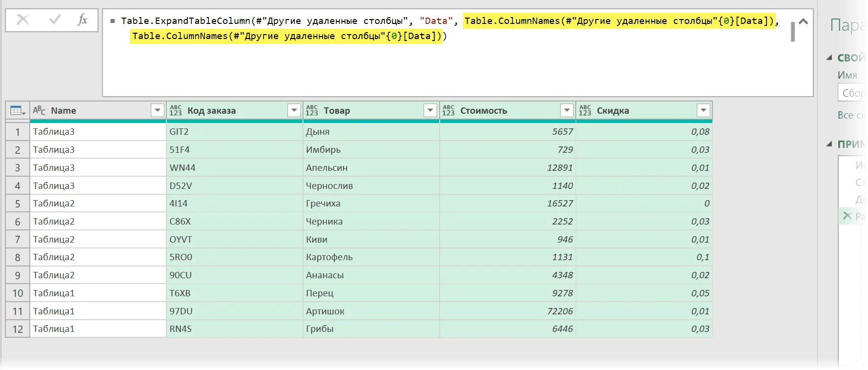Select the Товар column header
The height and width of the screenshot is (370, 868).
tap(371, 111)
